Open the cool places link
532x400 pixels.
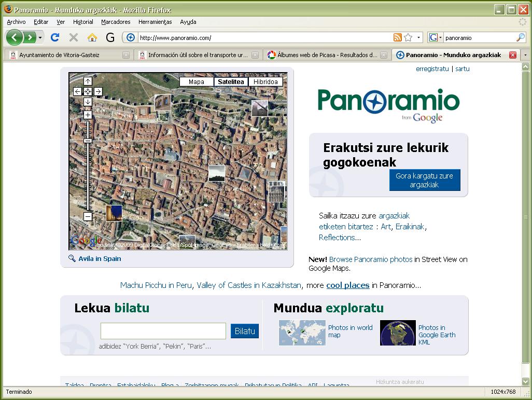(348, 285)
